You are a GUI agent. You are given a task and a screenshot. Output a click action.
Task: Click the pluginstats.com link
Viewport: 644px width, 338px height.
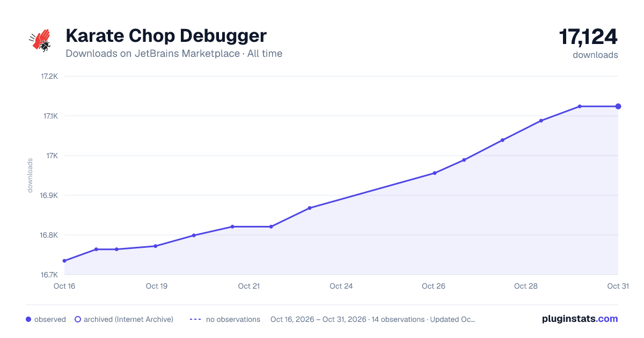tap(580, 319)
